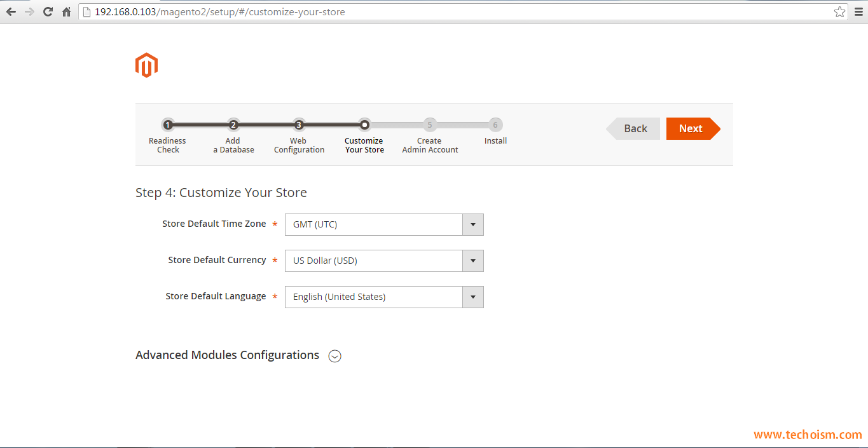
Task: Open the browser home page icon
Action: (66, 11)
